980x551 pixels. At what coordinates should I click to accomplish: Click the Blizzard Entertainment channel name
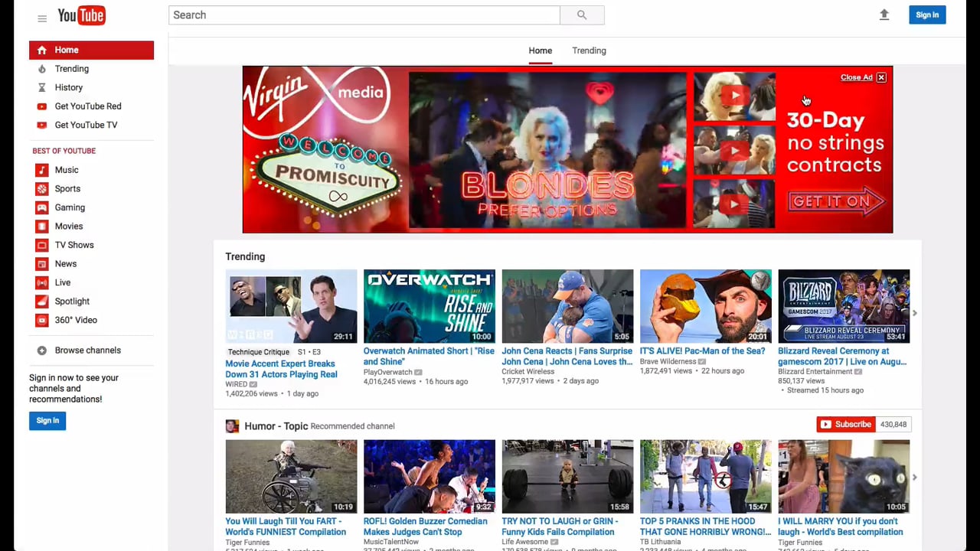[x=815, y=372]
